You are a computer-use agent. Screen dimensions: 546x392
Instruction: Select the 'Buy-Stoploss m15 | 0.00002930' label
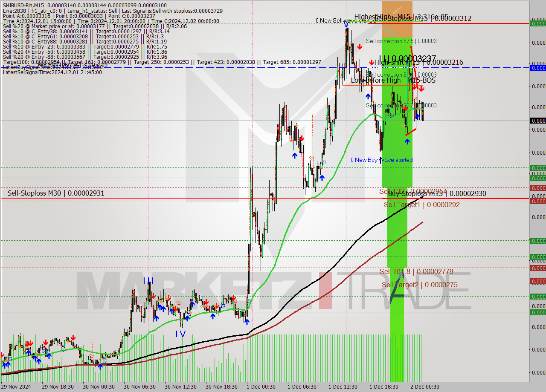point(437,194)
